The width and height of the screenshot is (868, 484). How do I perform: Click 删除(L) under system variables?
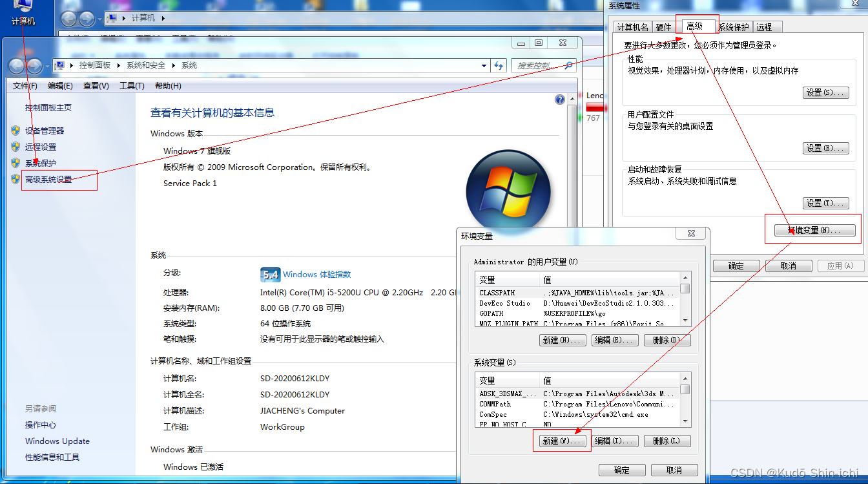tap(667, 441)
